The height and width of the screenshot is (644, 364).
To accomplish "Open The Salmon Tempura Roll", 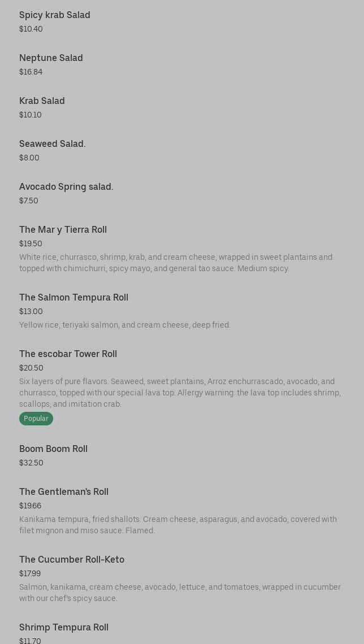I will (73, 298).
